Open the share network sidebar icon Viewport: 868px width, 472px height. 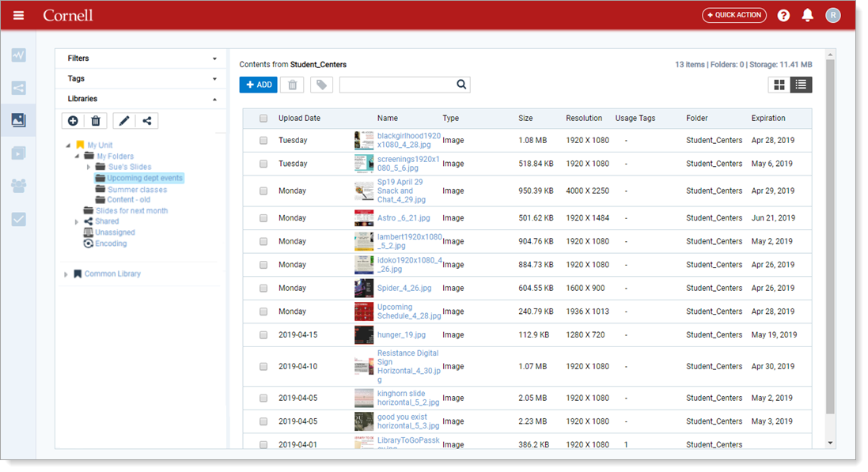click(18, 88)
